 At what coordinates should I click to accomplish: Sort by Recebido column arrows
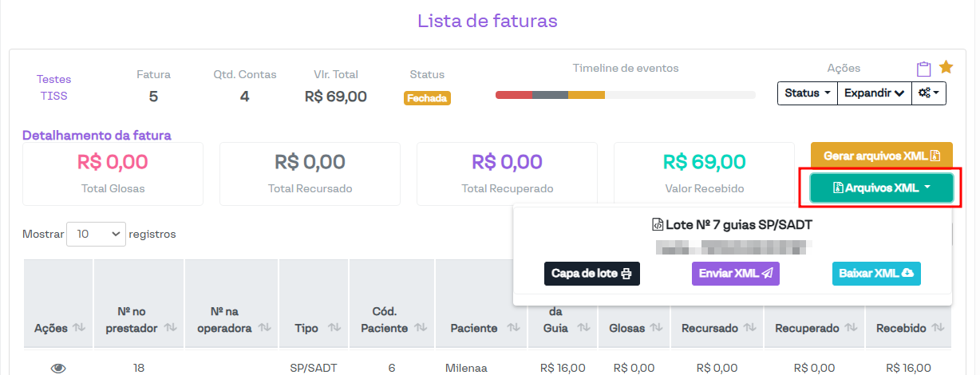point(938,328)
